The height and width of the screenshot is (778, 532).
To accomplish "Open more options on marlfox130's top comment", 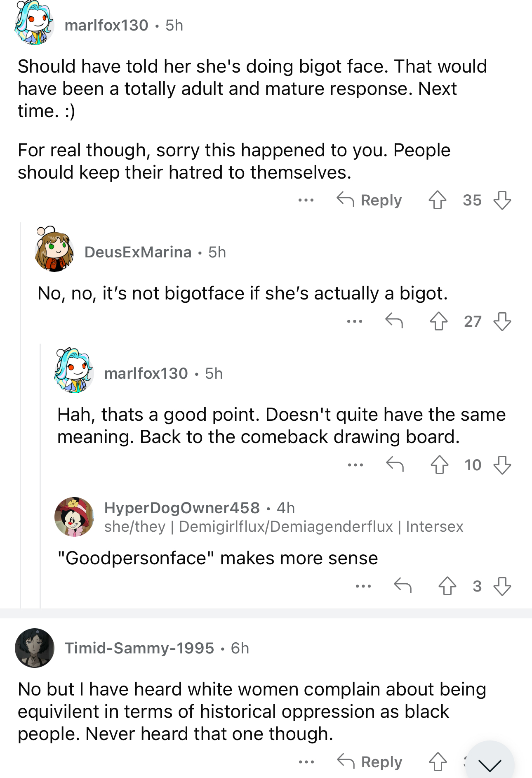I will click(x=306, y=200).
